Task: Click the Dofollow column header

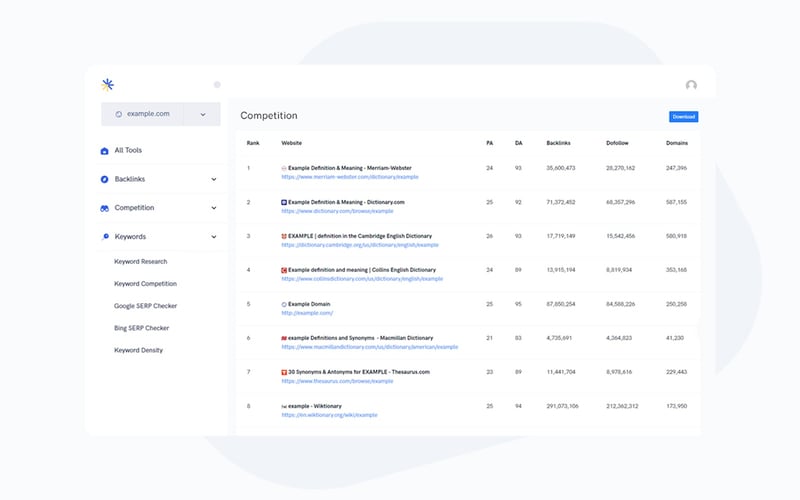Action: click(617, 143)
